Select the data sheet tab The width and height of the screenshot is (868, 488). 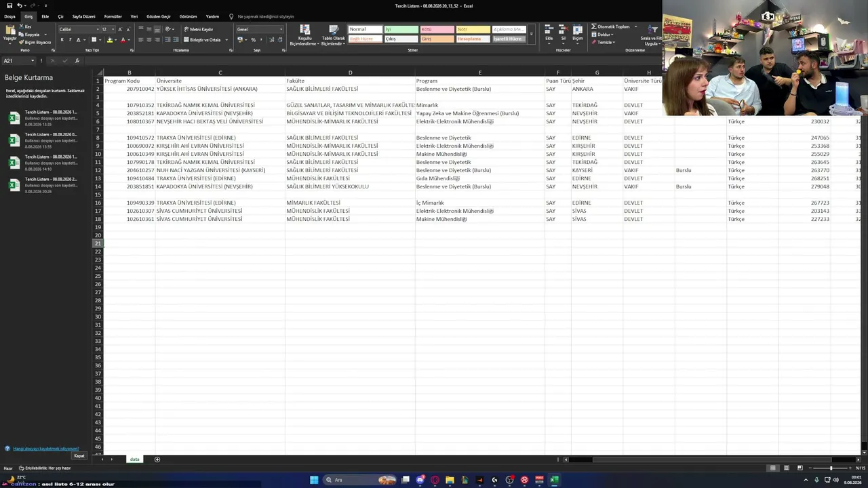tap(134, 460)
